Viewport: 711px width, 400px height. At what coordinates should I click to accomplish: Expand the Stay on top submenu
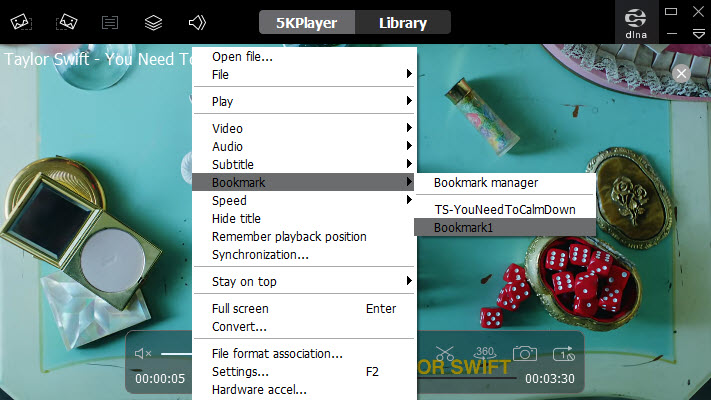[304, 281]
